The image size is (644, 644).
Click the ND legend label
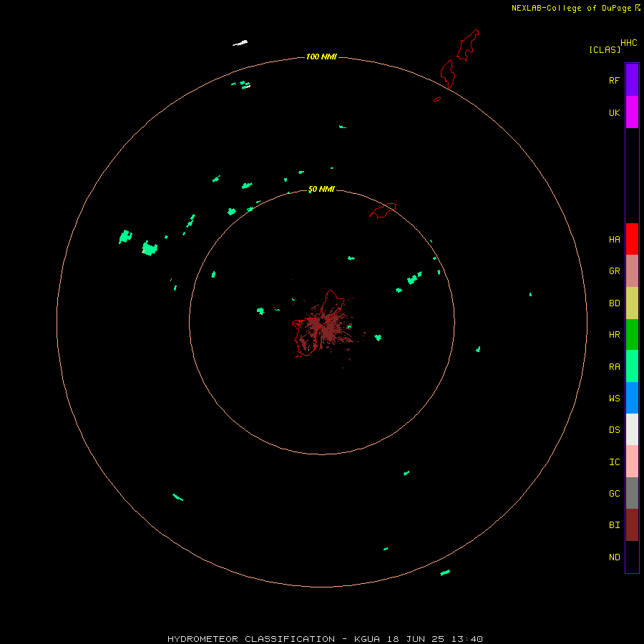click(x=615, y=557)
